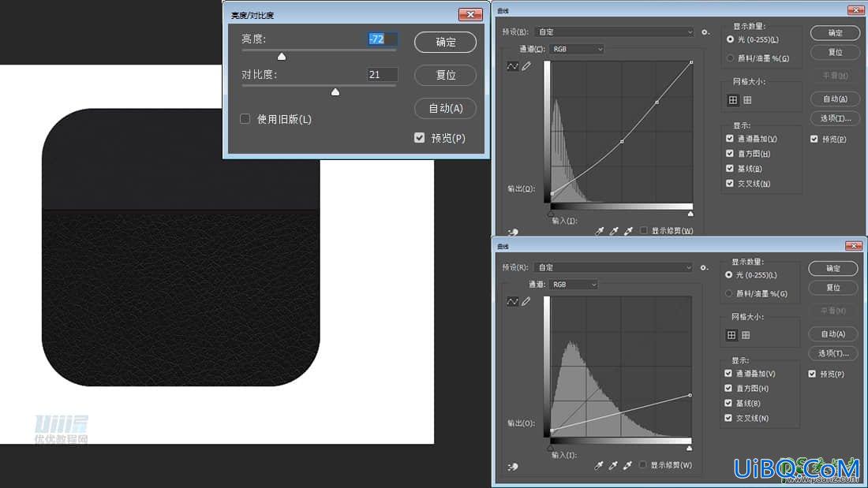
Task: Toggle 交叉线(N) checkbox in upper Curves dialog
Action: coord(730,183)
